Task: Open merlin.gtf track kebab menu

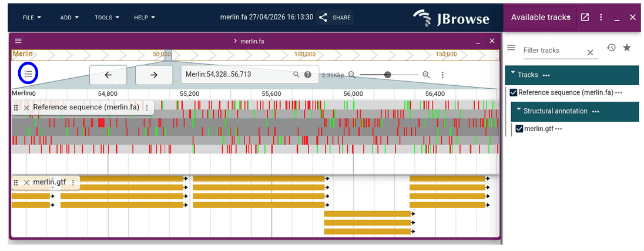Action: [x=73, y=182]
